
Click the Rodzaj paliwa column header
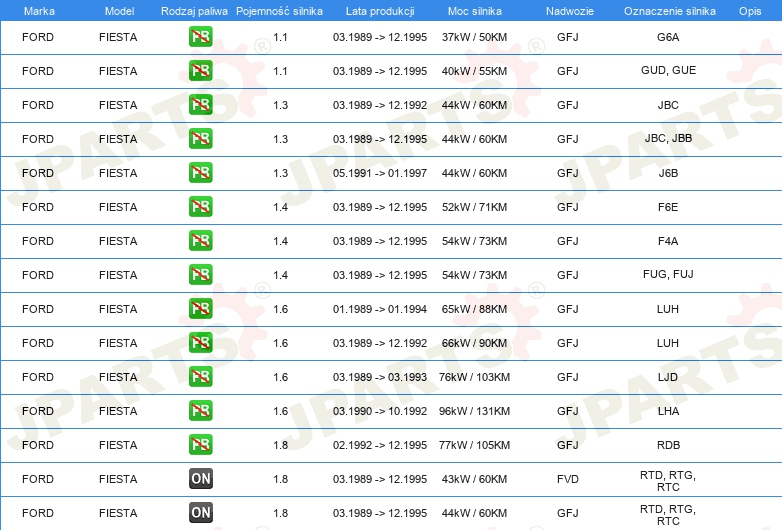(x=194, y=11)
